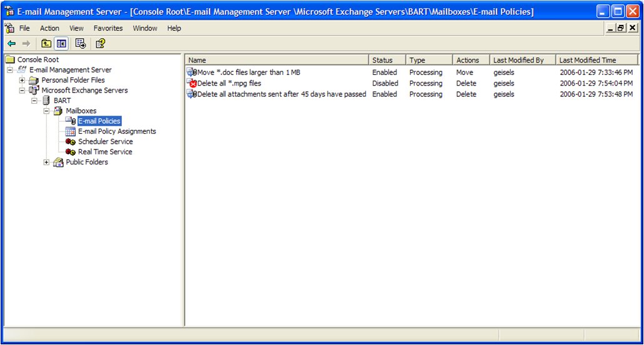
Task: Select the BART server tree item
Action: click(62, 101)
